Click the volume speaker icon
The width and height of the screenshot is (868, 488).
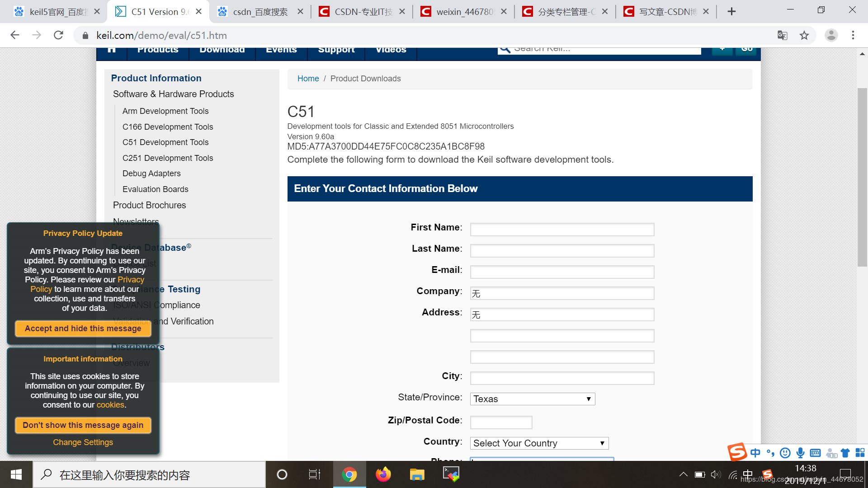(715, 474)
